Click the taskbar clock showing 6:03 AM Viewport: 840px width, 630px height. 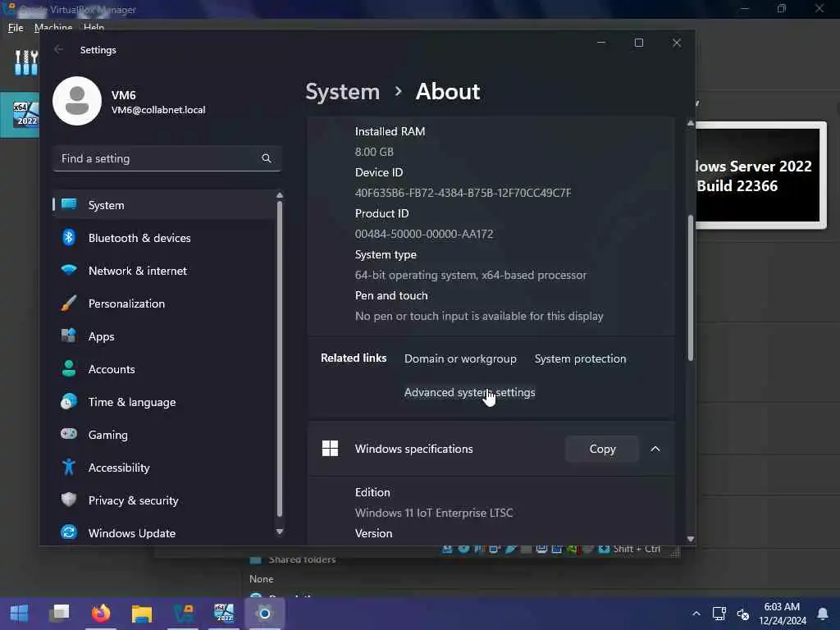click(x=782, y=614)
